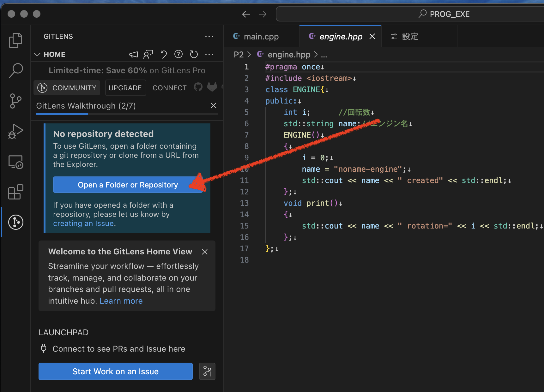Screen dimensions: 544x392
Task: Click the LAUNCHPAD heading
Action: (63, 332)
